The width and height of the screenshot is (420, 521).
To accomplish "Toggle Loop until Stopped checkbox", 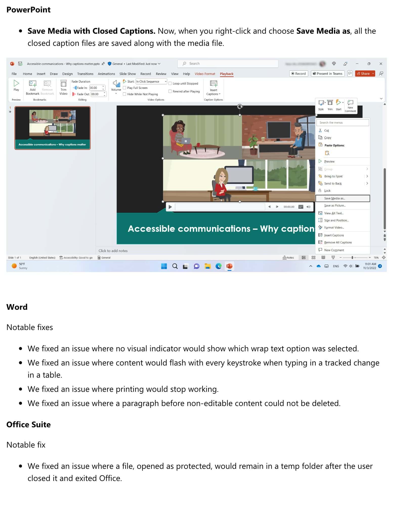I will tap(170, 83).
